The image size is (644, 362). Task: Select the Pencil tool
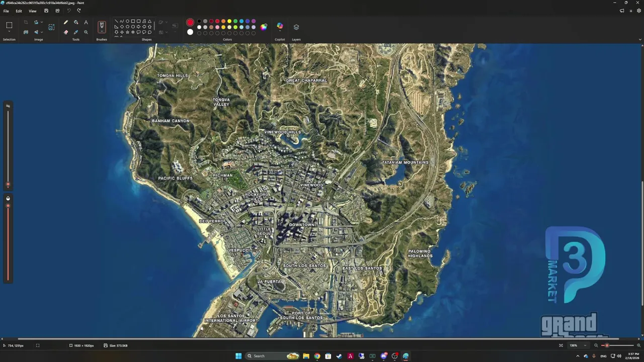(66, 22)
